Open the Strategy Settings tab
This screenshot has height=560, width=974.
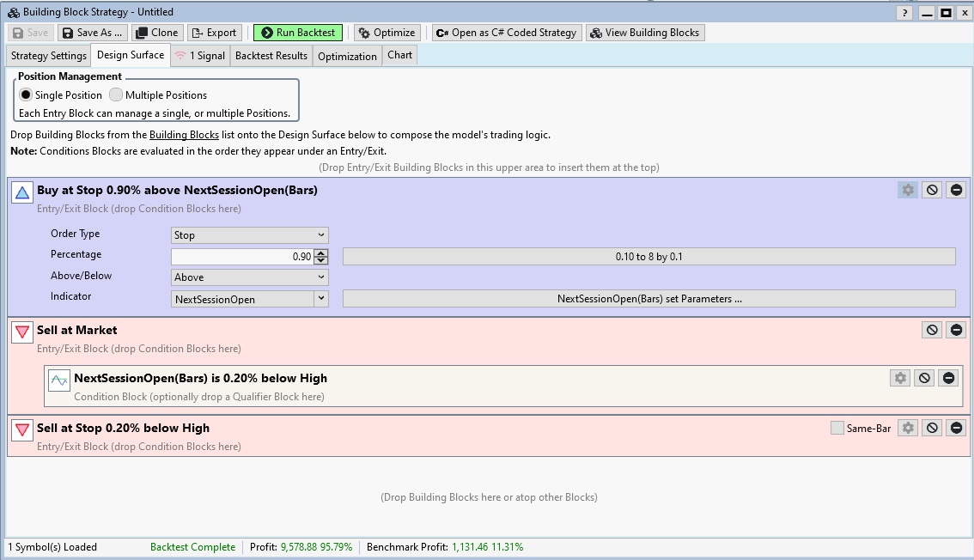49,56
